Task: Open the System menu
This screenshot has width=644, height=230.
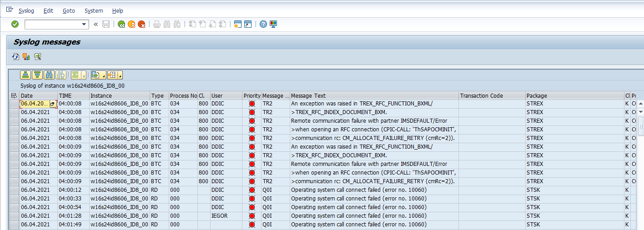Action: pyautogui.click(x=94, y=10)
